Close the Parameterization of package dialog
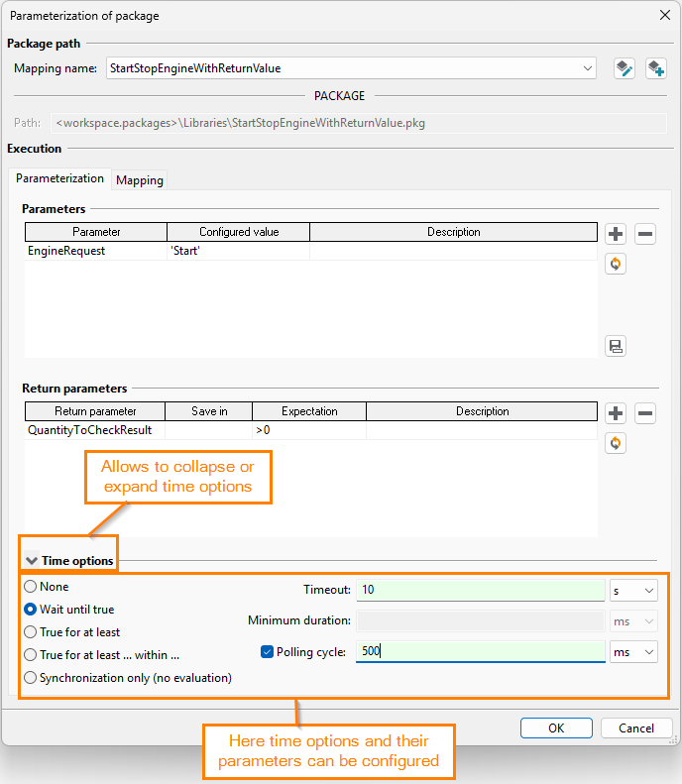This screenshot has width=682, height=784. click(664, 15)
